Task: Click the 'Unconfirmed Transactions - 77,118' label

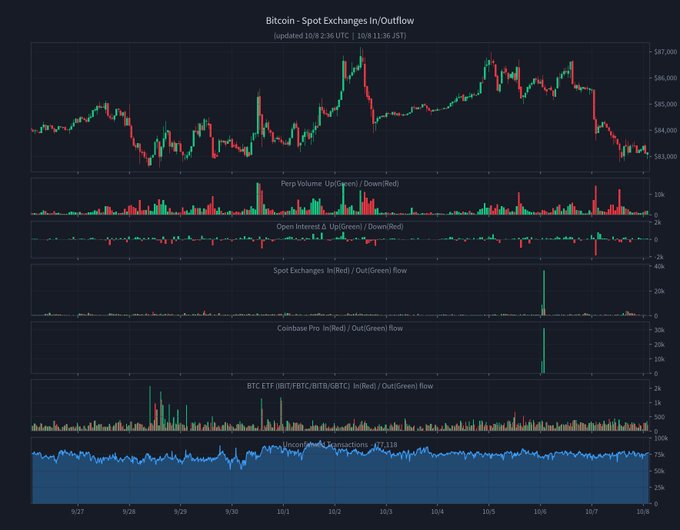Action: click(x=340, y=445)
